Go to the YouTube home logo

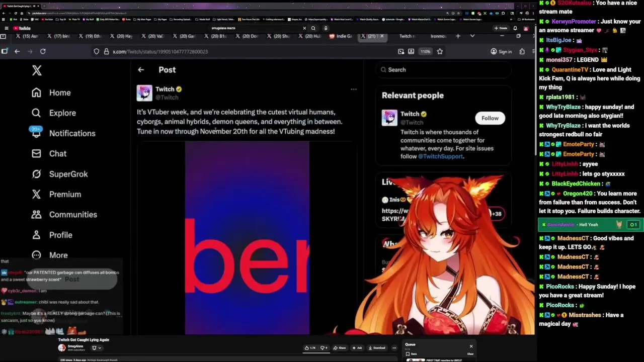[22, 28]
